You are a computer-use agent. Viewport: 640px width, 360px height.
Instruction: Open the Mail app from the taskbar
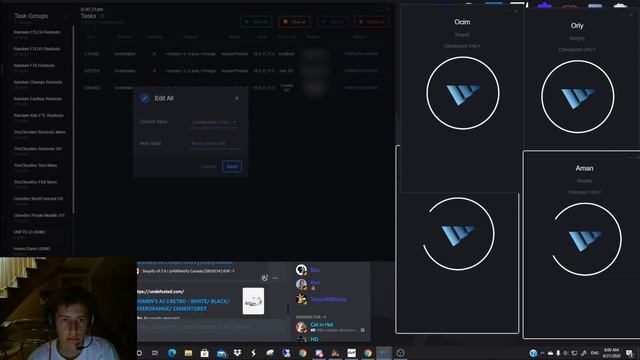(x=221, y=353)
